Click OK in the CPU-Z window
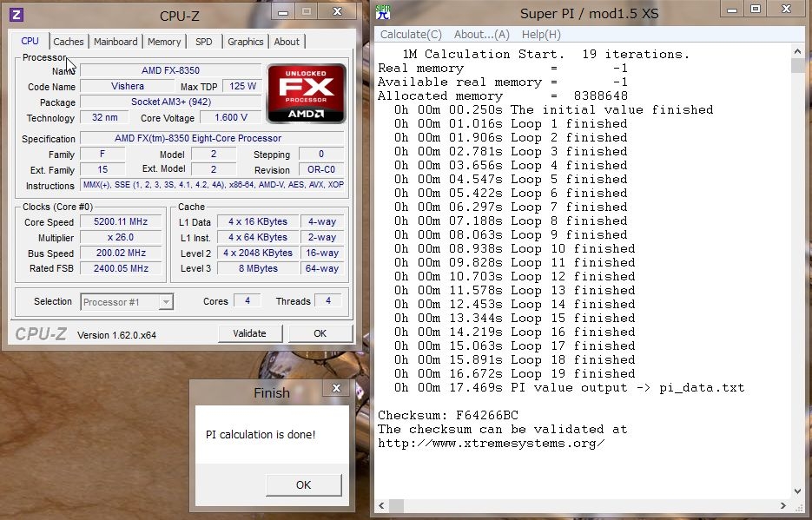 (x=320, y=333)
